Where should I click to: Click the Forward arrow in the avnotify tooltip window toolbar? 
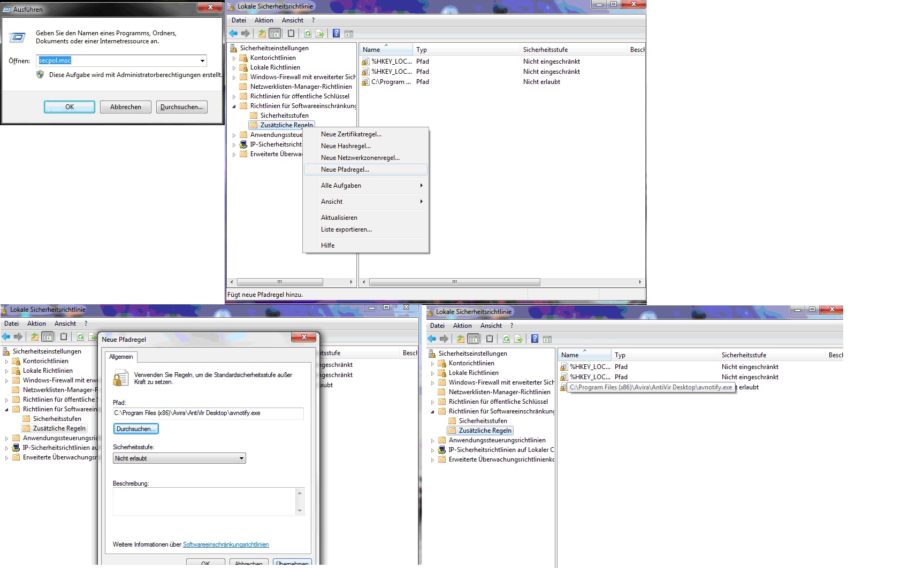pyautogui.click(x=444, y=339)
